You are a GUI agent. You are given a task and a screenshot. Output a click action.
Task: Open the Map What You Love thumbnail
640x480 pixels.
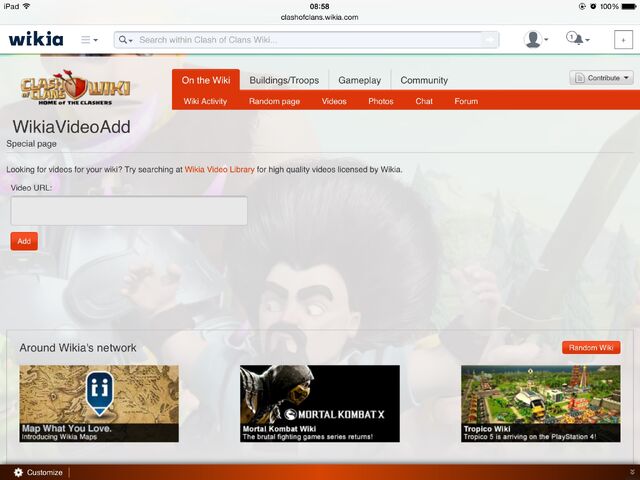[x=99, y=403]
